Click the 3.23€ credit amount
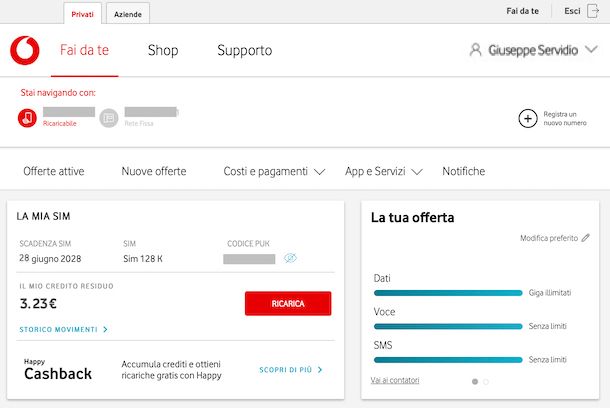 [38, 303]
